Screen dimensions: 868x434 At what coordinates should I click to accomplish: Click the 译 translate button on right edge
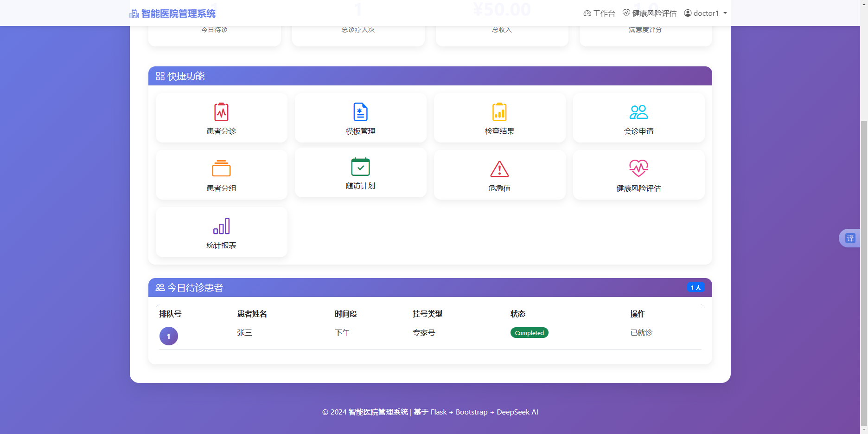pyautogui.click(x=851, y=238)
